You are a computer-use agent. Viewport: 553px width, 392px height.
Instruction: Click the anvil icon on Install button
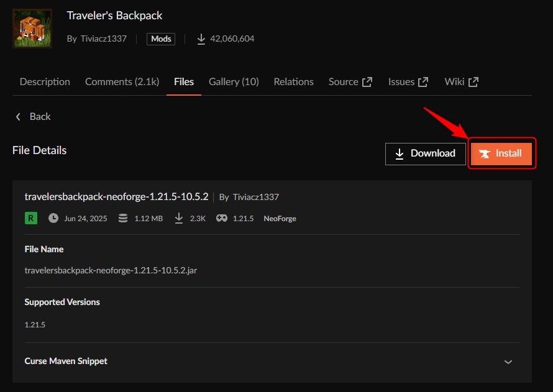[x=484, y=153]
